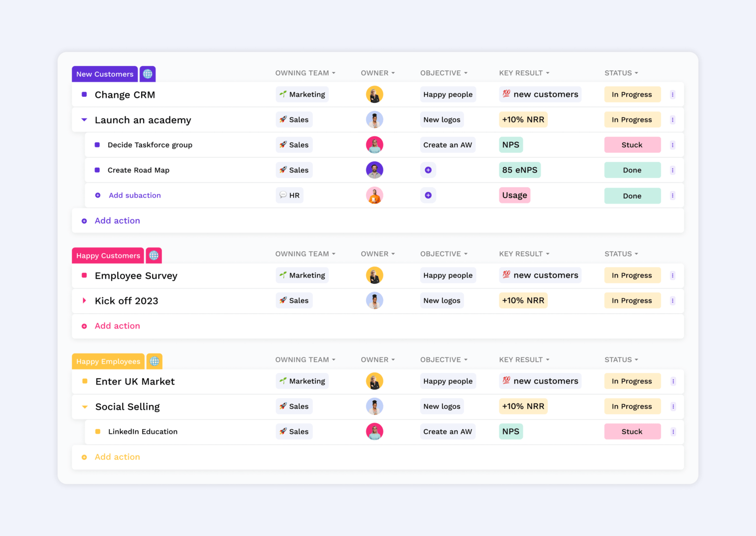Collapse the Launch an academy subtasks
Viewport: 756px width, 536px height.
pos(84,119)
